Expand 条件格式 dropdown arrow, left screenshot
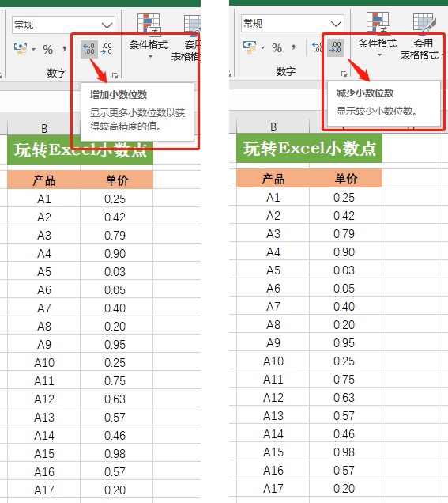448x503 pixels. click(150, 57)
